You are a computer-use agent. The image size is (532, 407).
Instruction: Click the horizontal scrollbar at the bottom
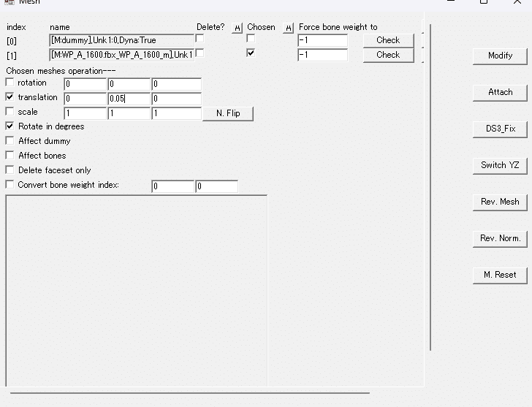pos(190,393)
